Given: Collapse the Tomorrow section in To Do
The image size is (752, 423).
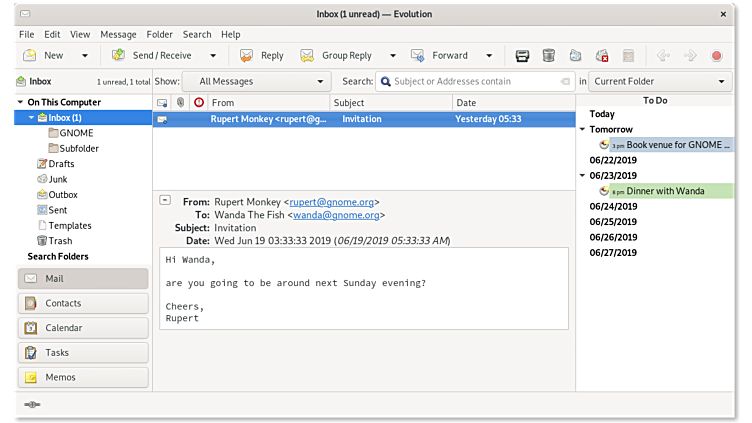Looking at the screenshot, I should click(582, 129).
